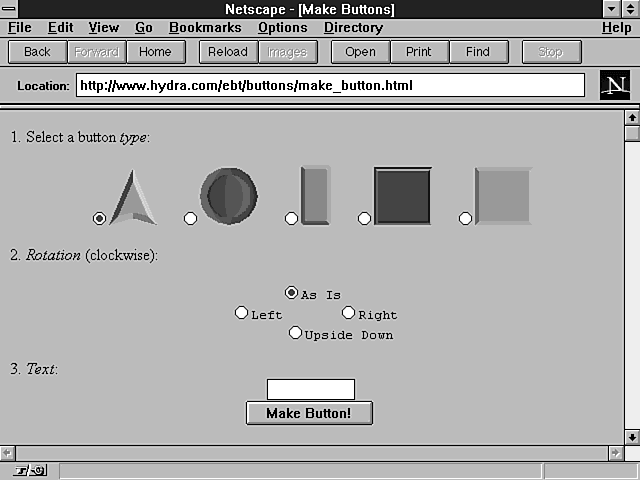Expand the Directory menu
Viewport: 640px width, 480px height.
point(352,28)
